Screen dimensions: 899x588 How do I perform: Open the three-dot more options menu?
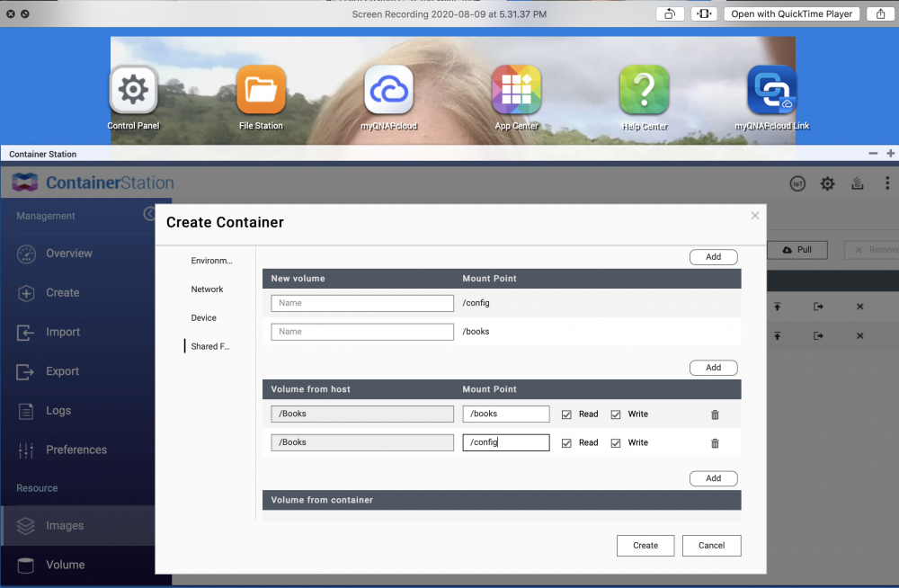pos(887,183)
